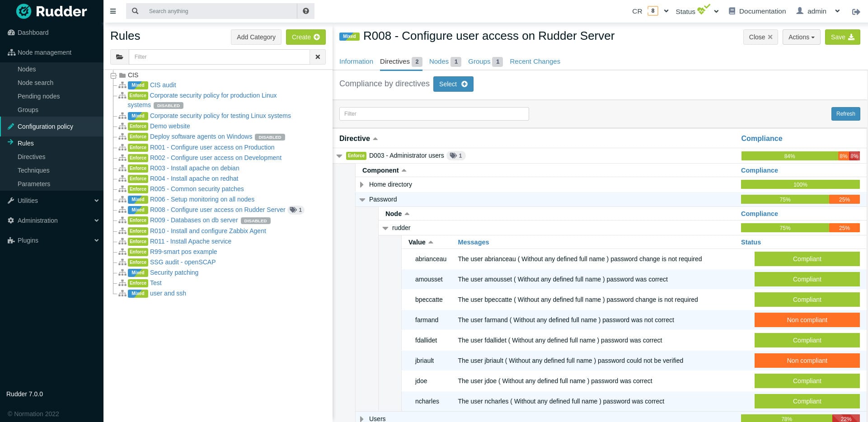Click the Close button for rule details

(760, 37)
